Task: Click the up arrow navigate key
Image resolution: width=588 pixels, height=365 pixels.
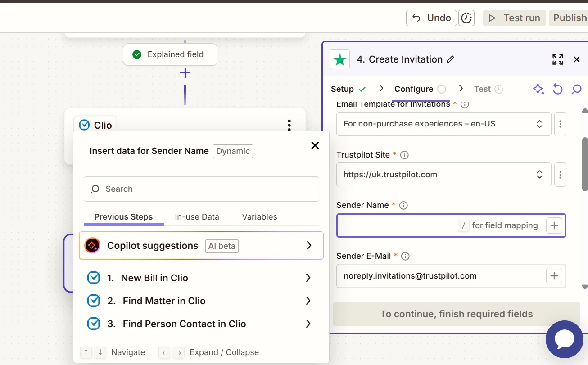Action: coord(86,352)
